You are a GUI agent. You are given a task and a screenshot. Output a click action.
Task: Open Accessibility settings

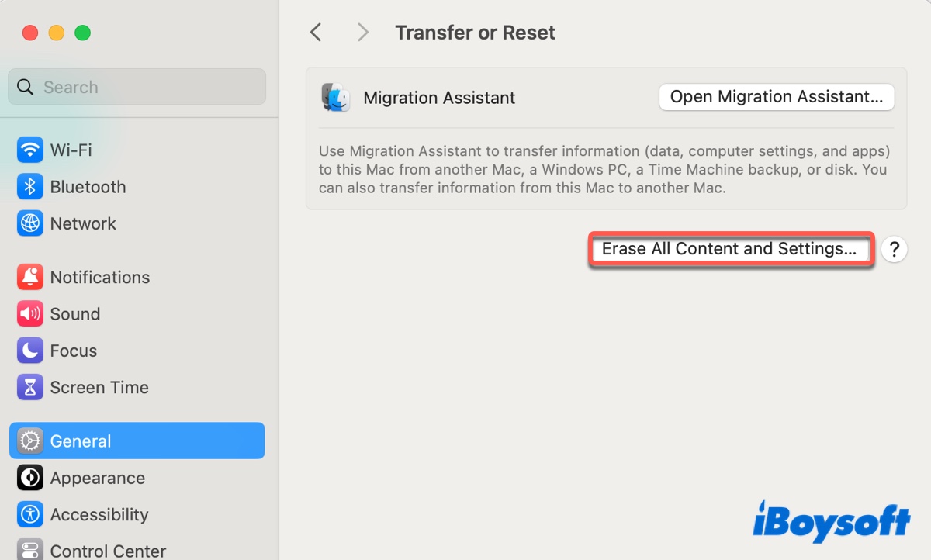click(137, 514)
